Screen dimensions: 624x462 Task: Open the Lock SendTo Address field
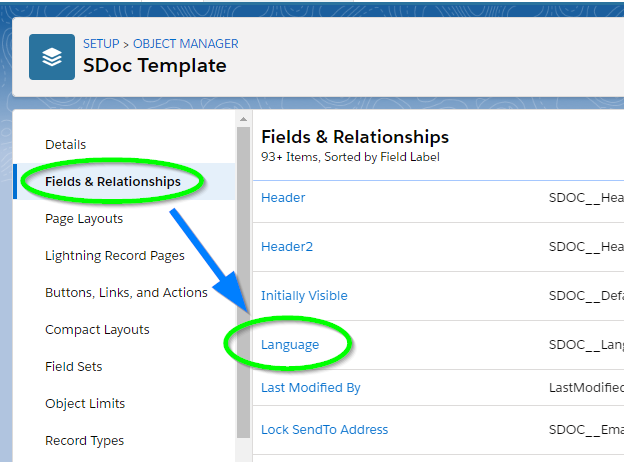[324, 430]
